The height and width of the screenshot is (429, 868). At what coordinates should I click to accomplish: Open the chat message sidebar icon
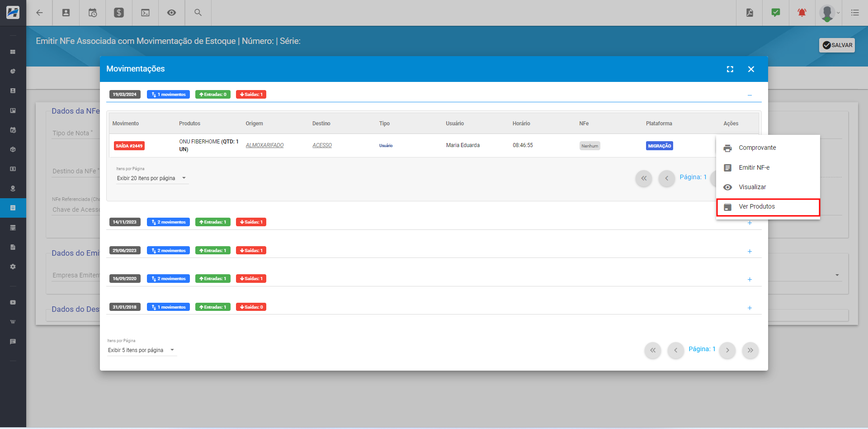13,342
